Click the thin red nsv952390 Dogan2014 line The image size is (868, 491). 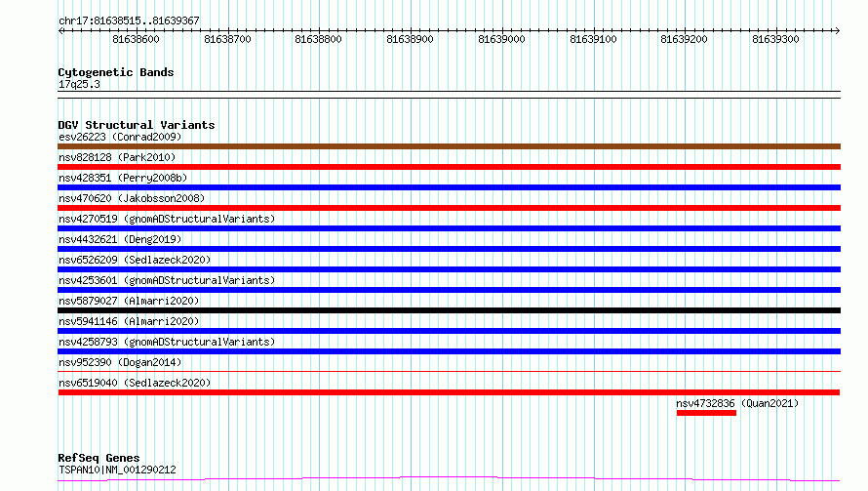click(x=449, y=371)
